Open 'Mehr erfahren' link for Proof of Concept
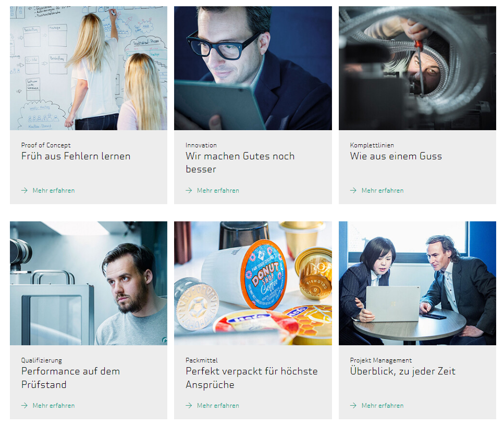Screen dimensions: 504x426 [x=54, y=191]
